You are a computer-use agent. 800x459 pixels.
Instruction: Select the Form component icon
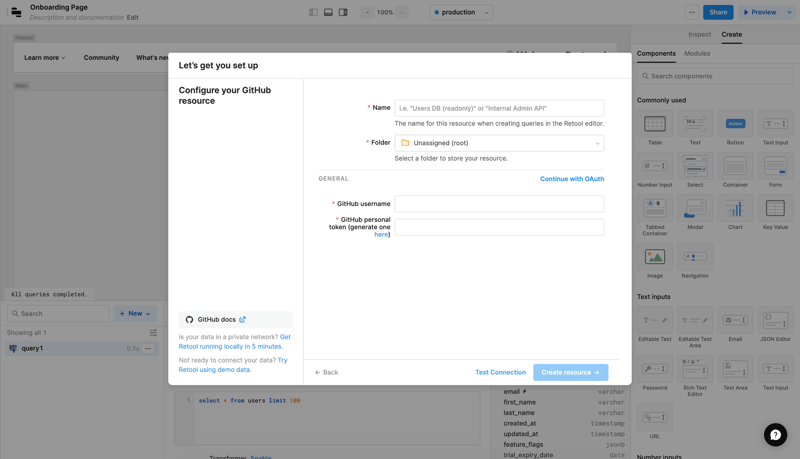[x=775, y=166]
